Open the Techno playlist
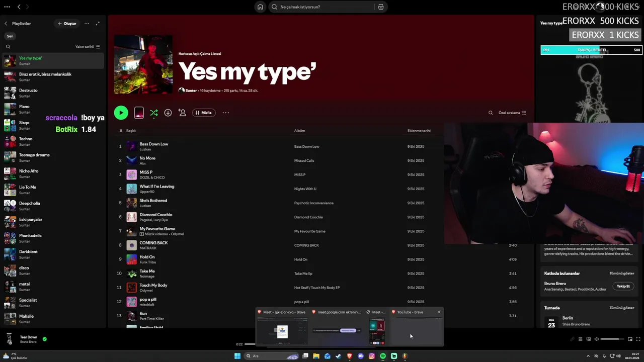The image size is (644, 362). point(52,141)
